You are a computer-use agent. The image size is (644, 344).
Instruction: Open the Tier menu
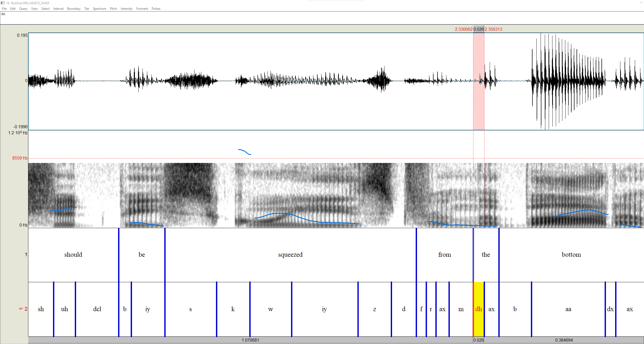(x=87, y=8)
